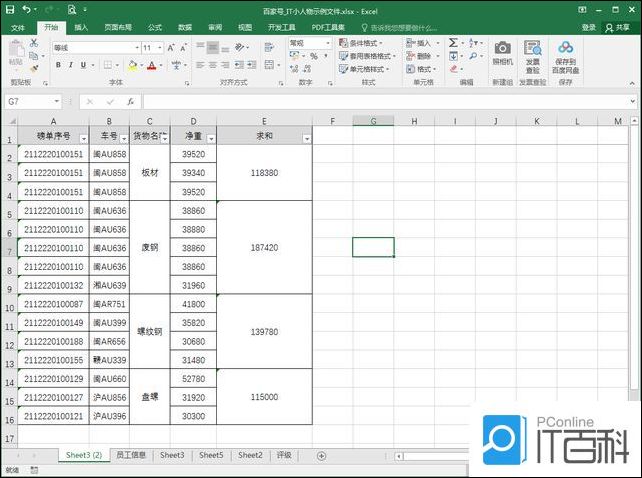Open Conditional Formatting menu
Viewport: 642px width, 478px height.
pos(361,43)
